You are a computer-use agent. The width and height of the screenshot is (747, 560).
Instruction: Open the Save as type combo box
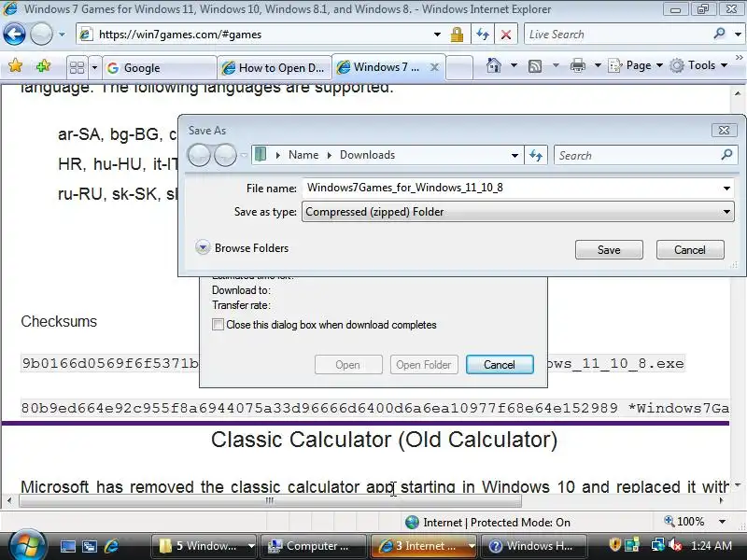(x=518, y=212)
